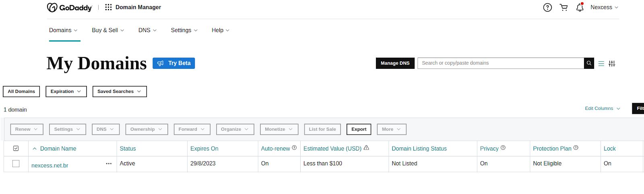Image resolution: width=644 pixels, height=194 pixels.
Task: Open the shopping cart
Action: [563, 7]
